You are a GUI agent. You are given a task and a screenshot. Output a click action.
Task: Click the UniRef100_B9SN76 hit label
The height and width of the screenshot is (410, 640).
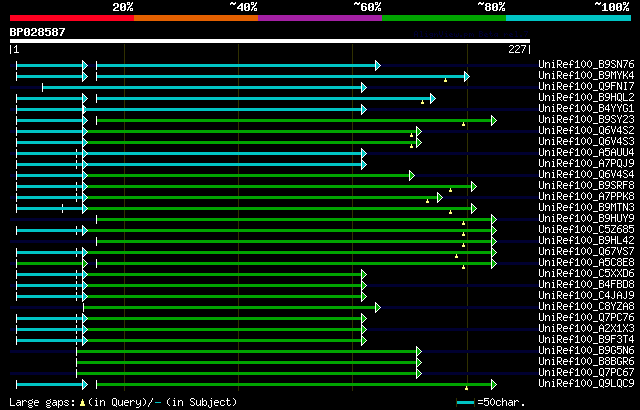[x=586, y=64]
